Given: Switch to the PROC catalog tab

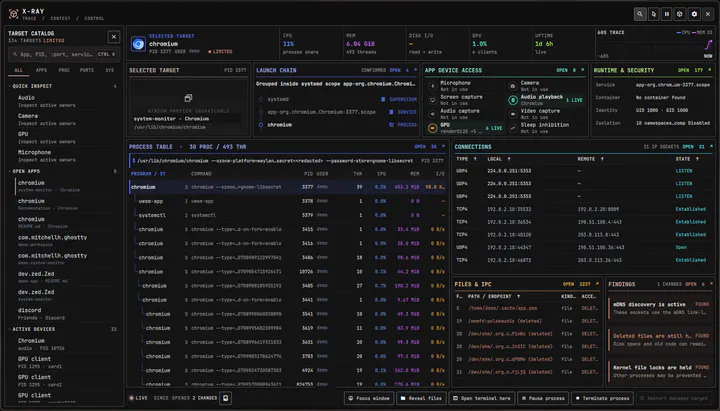Looking at the screenshot, I should coord(64,70).
